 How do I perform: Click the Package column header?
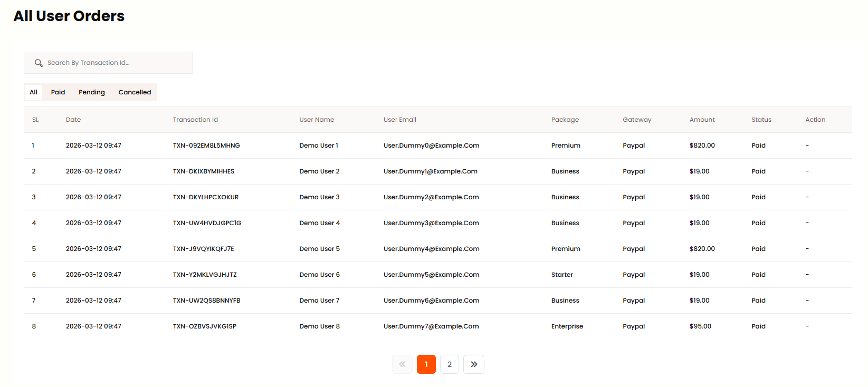click(565, 120)
